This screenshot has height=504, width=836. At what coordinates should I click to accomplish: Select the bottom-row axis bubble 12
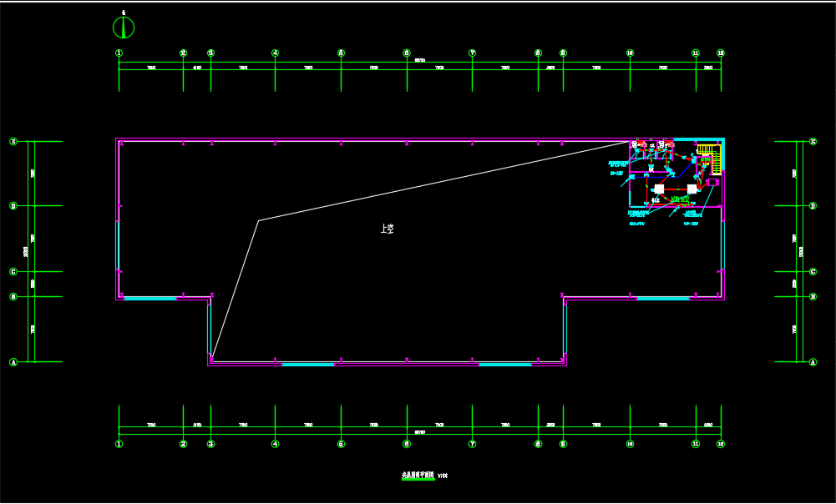(721, 444)
